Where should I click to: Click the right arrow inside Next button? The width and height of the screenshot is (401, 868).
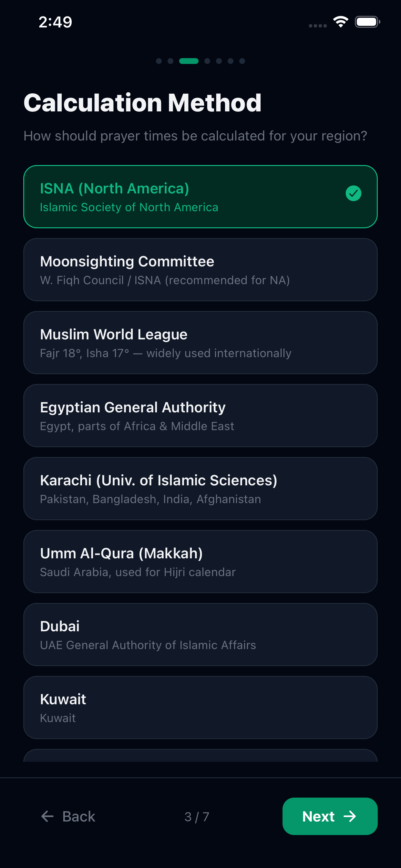[x=350, y=816]
